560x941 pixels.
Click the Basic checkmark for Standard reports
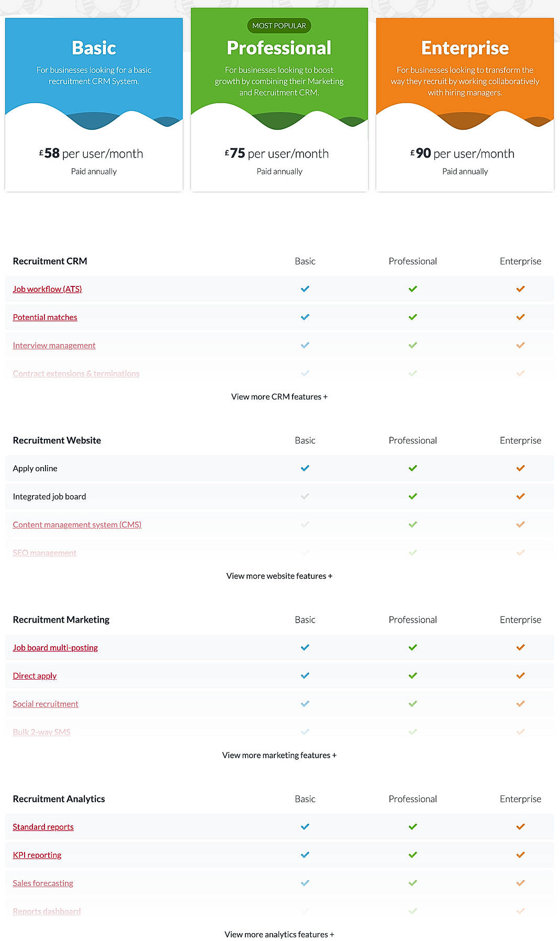pos(305,826)
